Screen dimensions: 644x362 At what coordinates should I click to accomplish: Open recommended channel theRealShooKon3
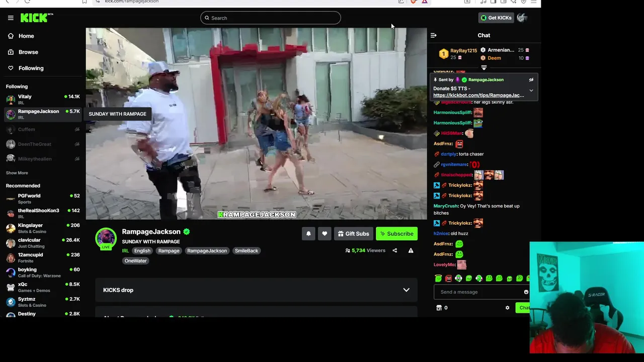[43, 213]
